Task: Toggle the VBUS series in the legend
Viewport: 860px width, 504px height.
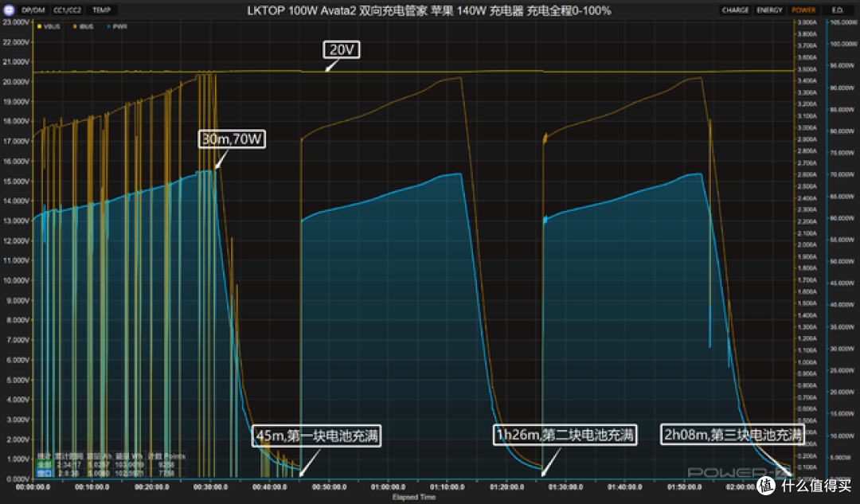Action: click(49, 26)
